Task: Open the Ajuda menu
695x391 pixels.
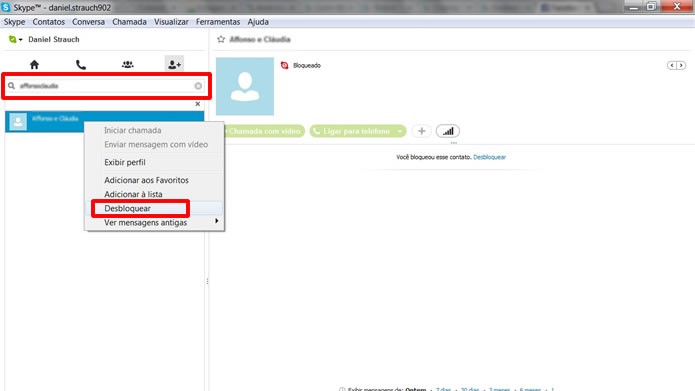Action: pyautogui.click(x=258, y=22)
